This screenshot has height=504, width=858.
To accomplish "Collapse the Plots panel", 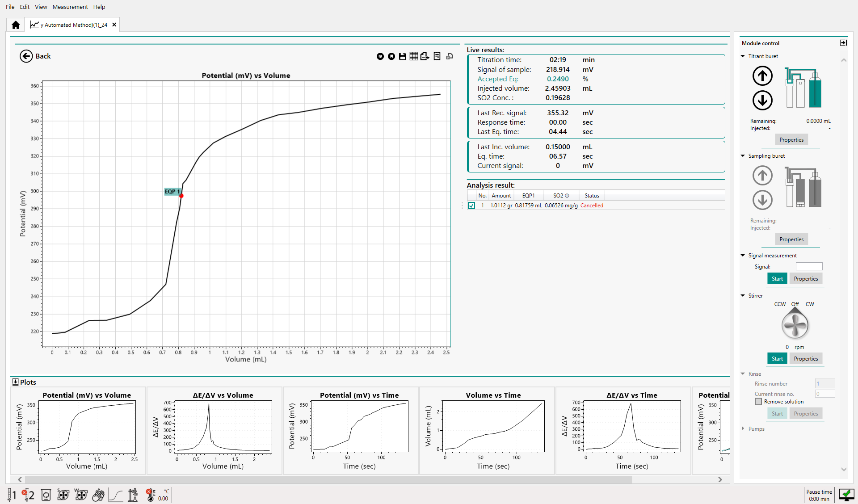I will pyautogui.click(x=16, y=382).
